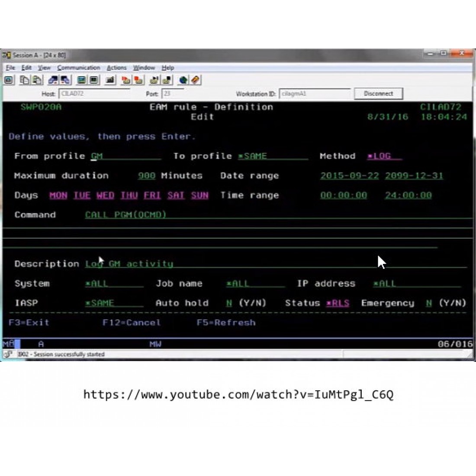Select the WED day entry
This screenshot has width=476, height=476.
(x=105, y=196)
